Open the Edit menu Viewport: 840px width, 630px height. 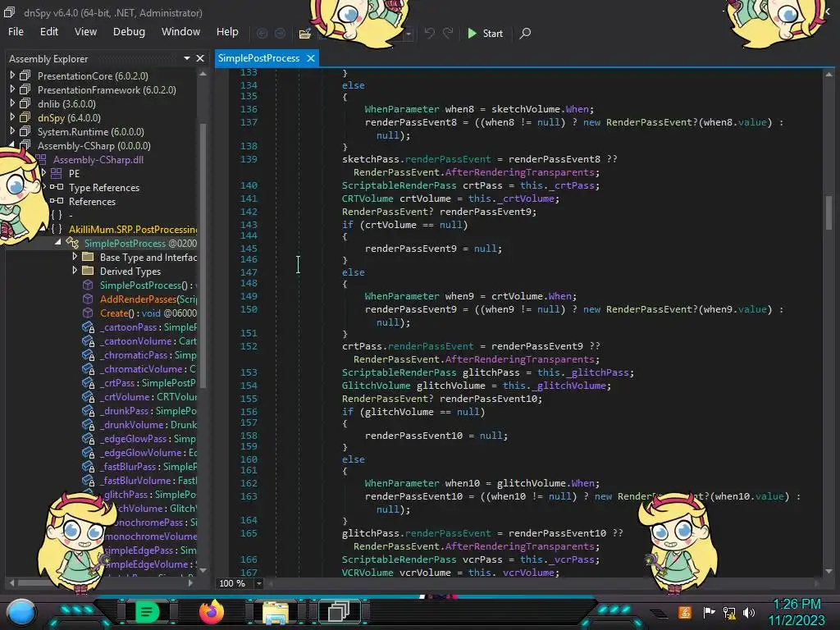click(x=48, y=32)
